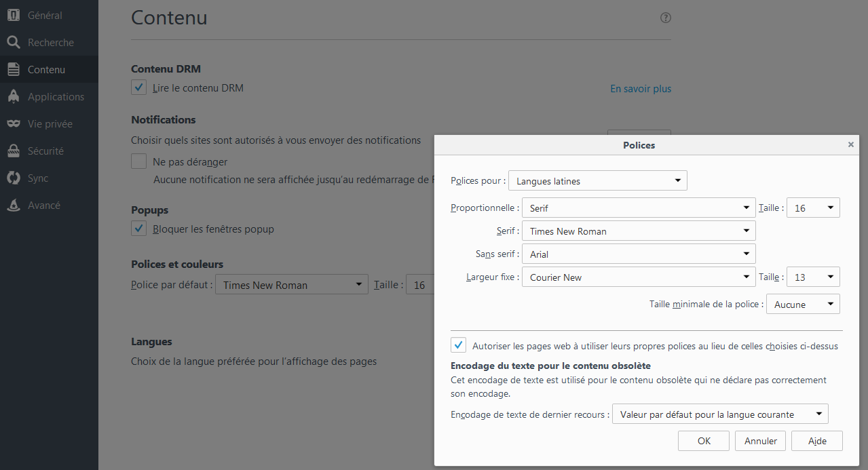Click the Sync arrows icon
Image resolution: width=868 pixels, height=470 pixels.
pos(13,178)
